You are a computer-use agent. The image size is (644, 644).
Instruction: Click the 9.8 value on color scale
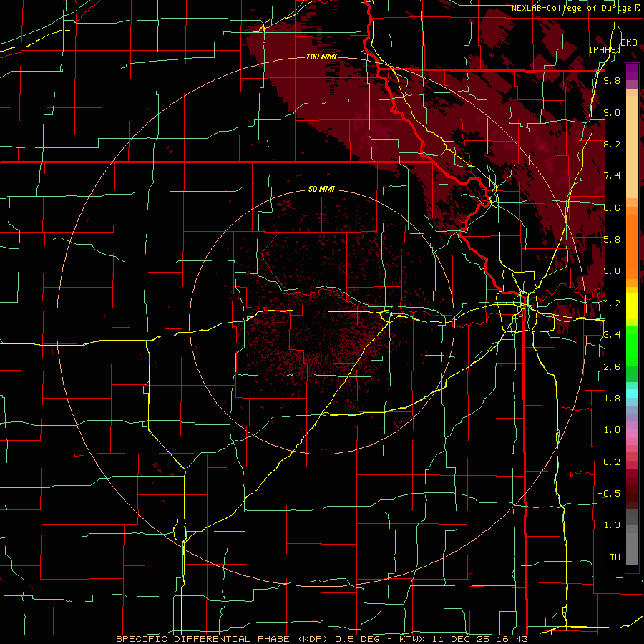click(612, 80)
